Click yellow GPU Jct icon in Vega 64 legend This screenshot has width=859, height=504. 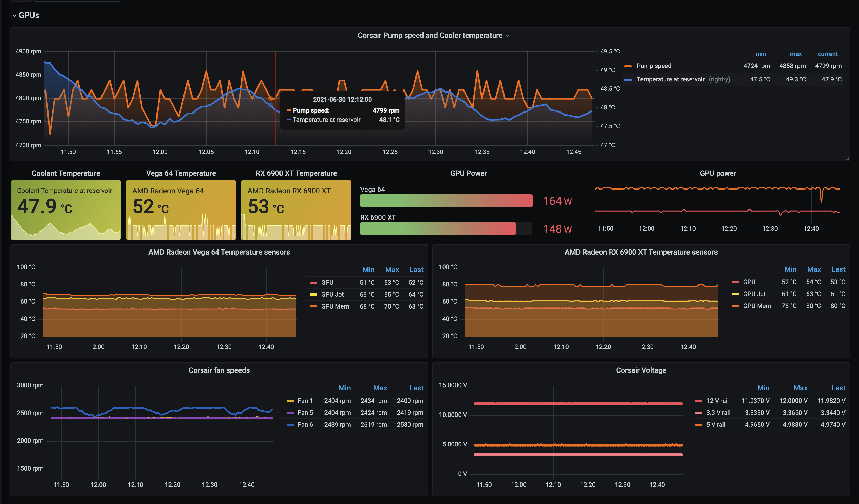[x=313, y=295]
